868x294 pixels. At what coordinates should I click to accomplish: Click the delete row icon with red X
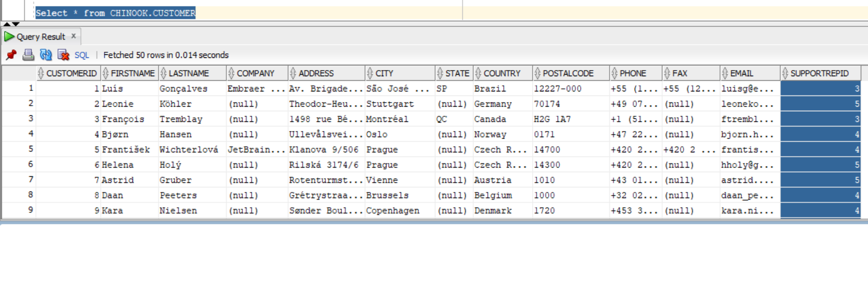tap(63, 55)
